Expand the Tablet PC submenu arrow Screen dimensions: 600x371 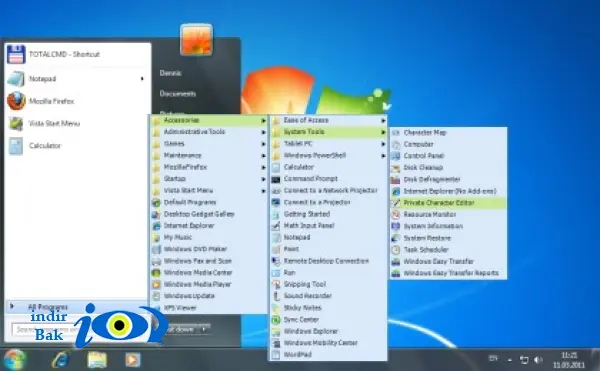(x=383, y=144)
